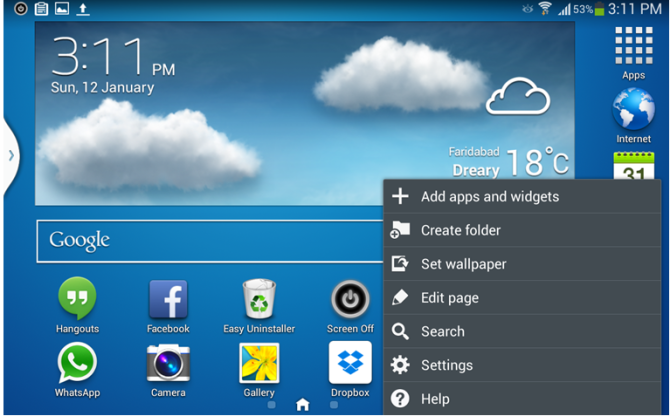670x416 pixels.
Task: Tap the smart stay eye icon
Action: pos(528,9)
